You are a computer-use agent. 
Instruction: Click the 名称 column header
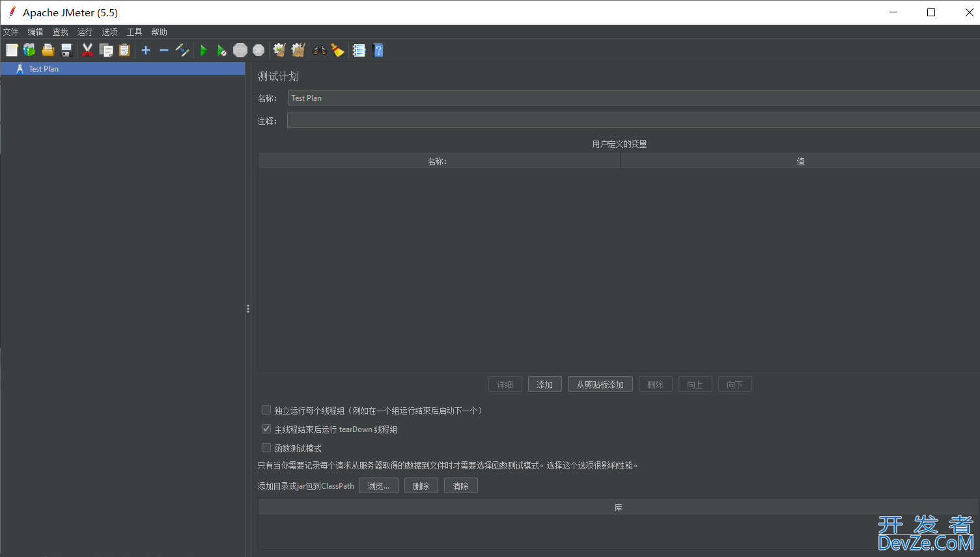(439, 161)
